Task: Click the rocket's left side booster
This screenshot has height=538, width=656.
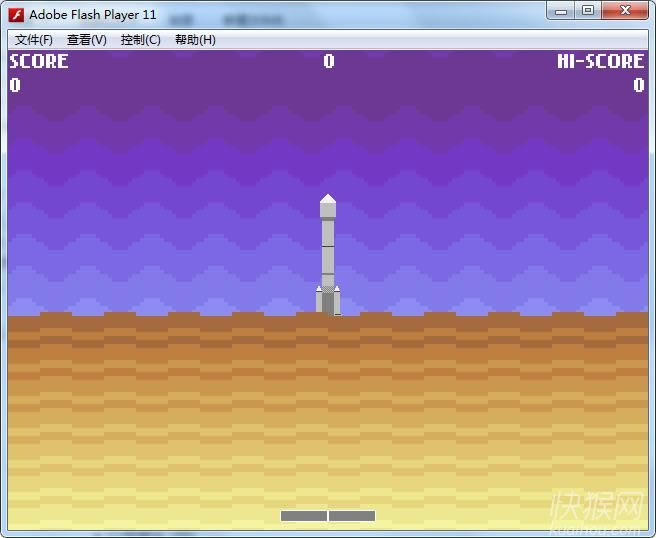Action: 319,299
